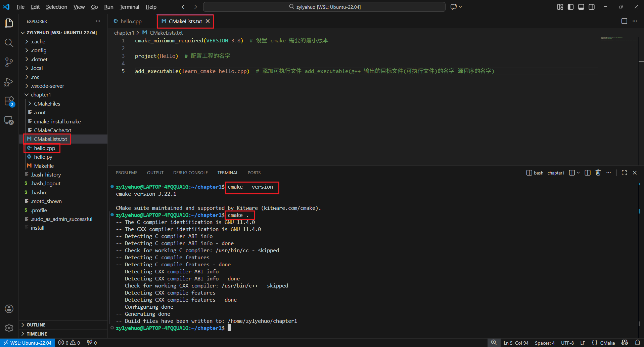Split the editor right
This screenshot has height=347, width=644.
[624, 21]
